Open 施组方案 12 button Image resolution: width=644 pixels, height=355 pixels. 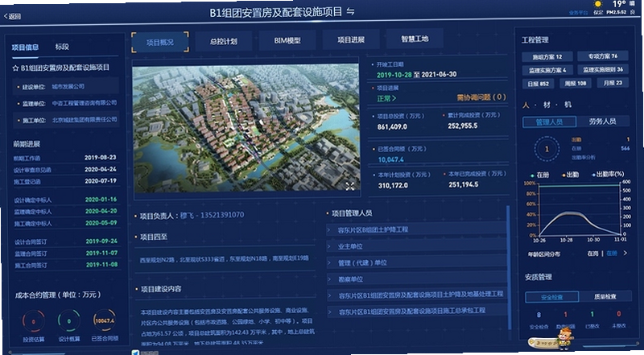pyautogui.click(x=547, y=56)
